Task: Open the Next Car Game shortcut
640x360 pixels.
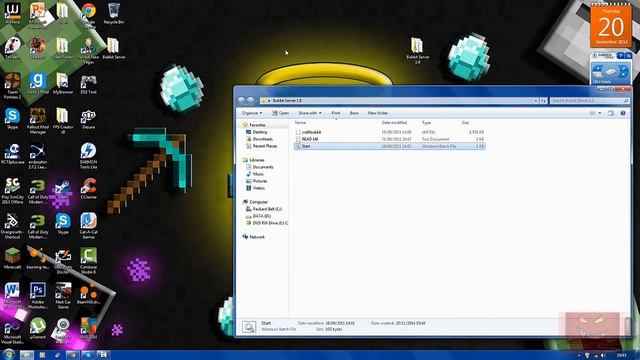Action: [63, 296]
